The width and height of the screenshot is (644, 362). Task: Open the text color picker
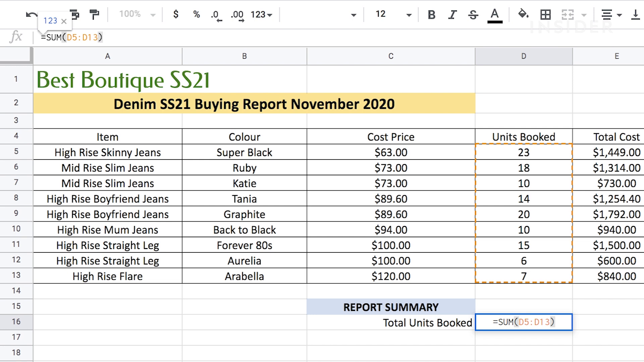point(494,15)
